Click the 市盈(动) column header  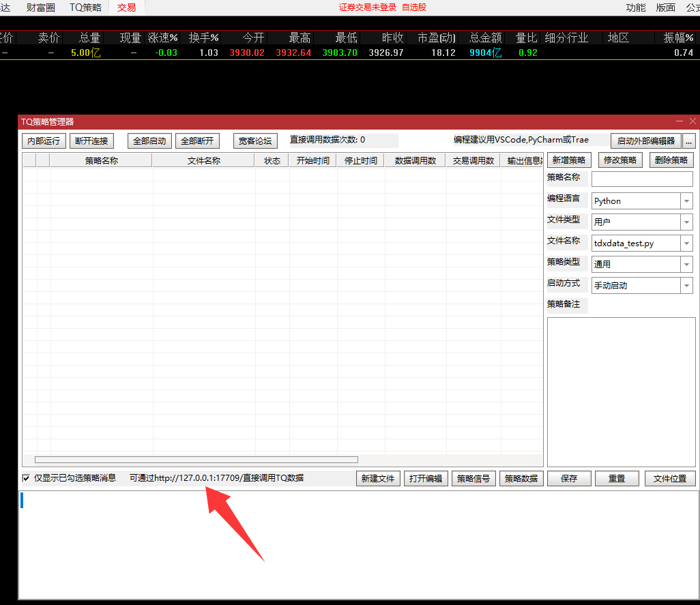(x=436, y=38)
